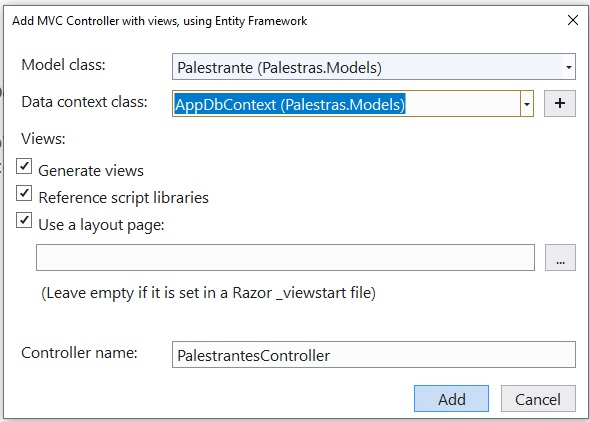Click the "Generate views" label text

point(91,171)
